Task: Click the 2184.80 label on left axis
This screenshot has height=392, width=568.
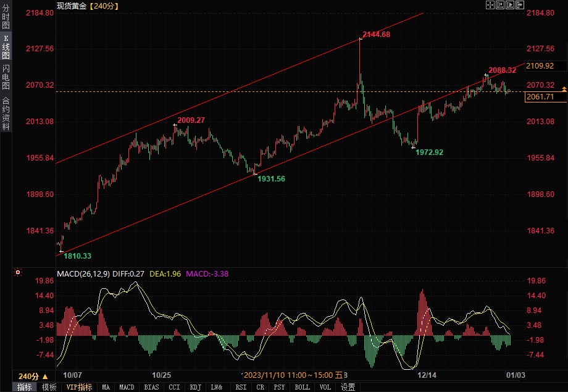Action: [40, 13]
